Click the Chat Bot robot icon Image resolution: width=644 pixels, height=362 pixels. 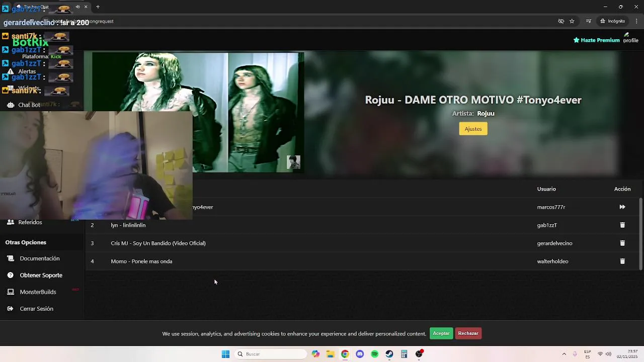[11, 105]
